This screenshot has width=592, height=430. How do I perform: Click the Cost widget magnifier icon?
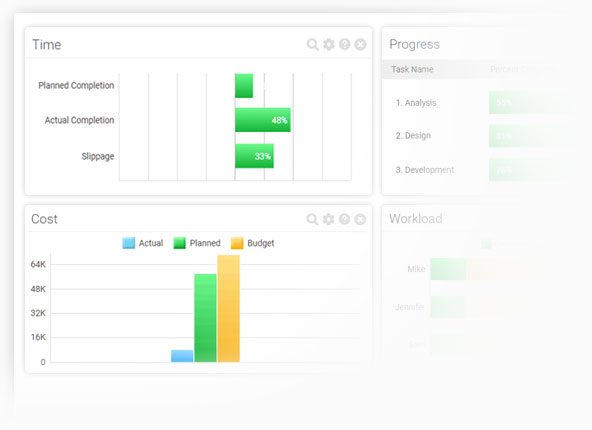pos(312,219)
